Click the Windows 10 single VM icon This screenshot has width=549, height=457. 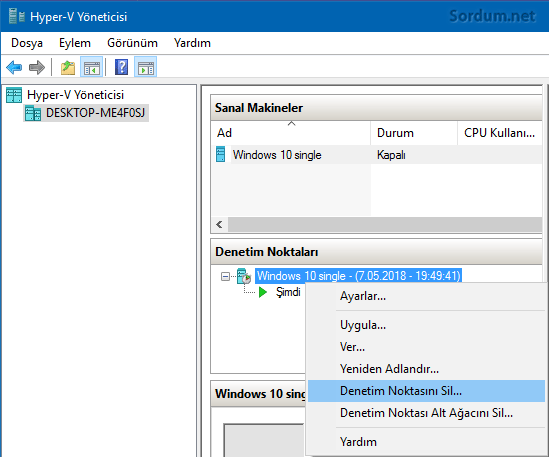pos(221,154)
